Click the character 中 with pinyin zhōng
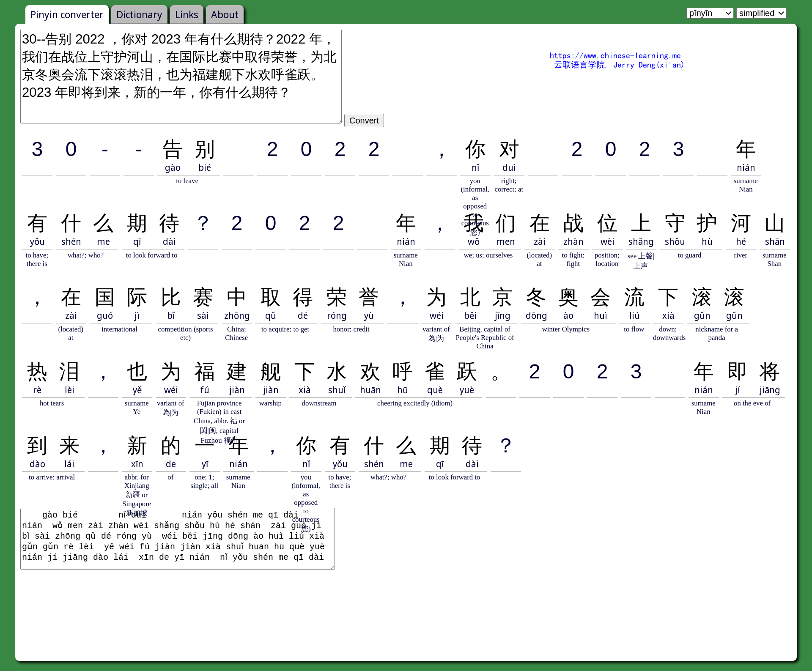Screen dimensions: 812x671 pyautogui.click(x=237, y=297)
